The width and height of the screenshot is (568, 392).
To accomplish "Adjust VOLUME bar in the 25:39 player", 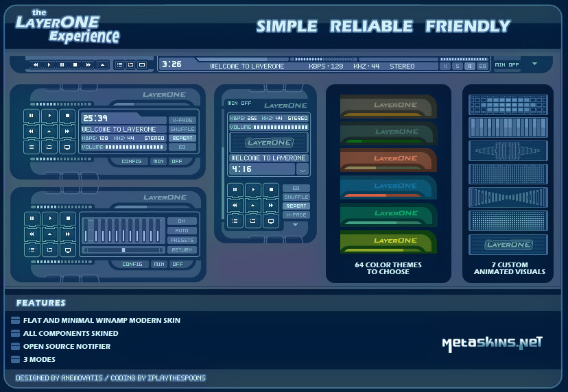I will (134, 147).
